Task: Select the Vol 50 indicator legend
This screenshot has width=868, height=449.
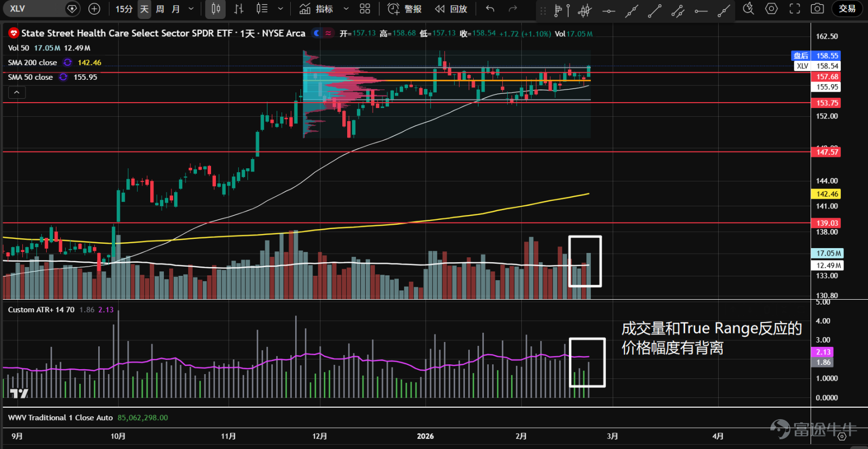Action: click(18, 48)
